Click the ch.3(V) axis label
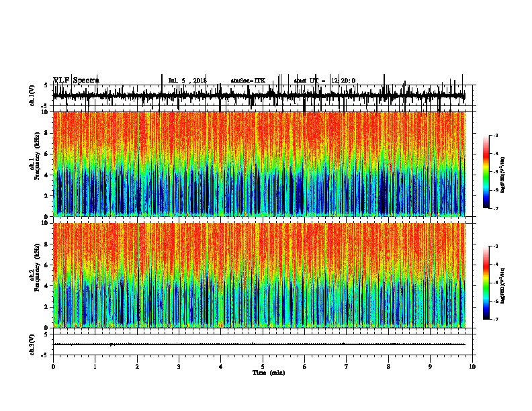The width and height of the screenshot is (532, 411). click(x=32, y=345)
